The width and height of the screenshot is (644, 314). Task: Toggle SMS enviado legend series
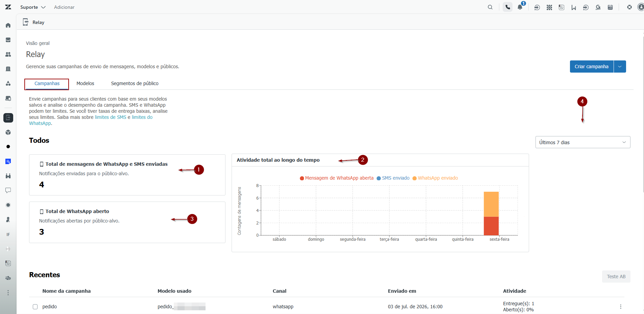(393, 178)
